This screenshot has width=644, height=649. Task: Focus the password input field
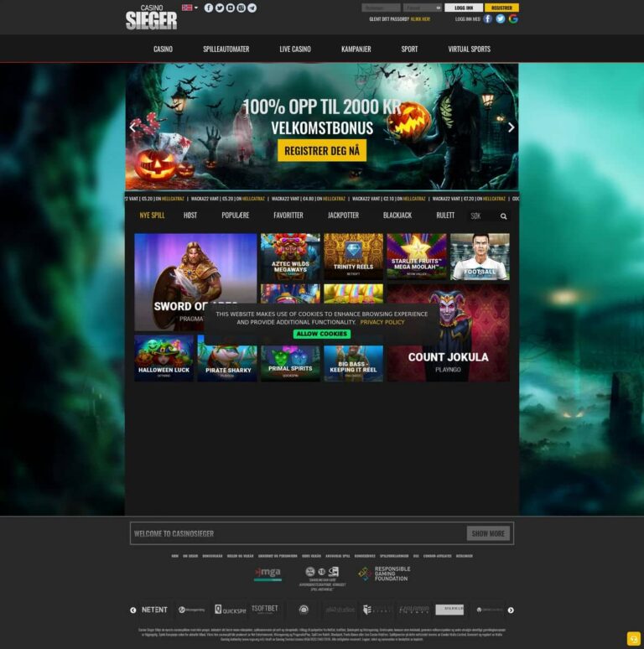(x=422, y=8)
